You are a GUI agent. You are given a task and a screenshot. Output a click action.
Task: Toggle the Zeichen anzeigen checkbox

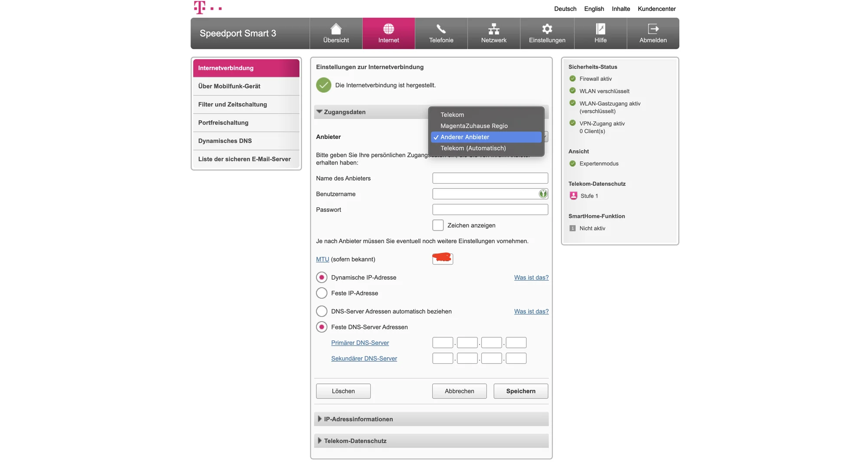coord(438,225)
